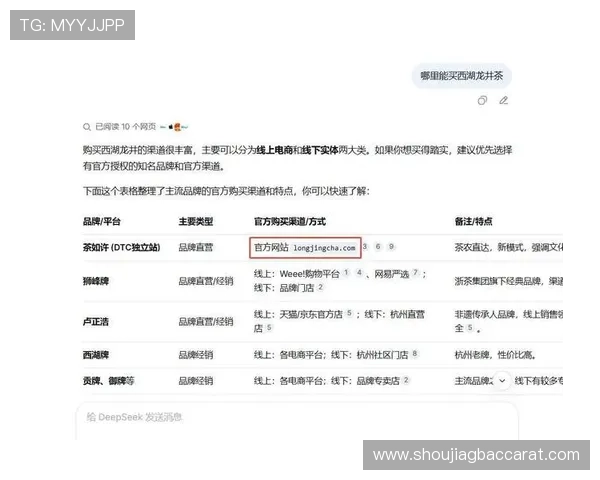Screen dimensions: 600x480
Task: Click the 非遗传承人品牌 remarks cell
Action: coord(509,321)
